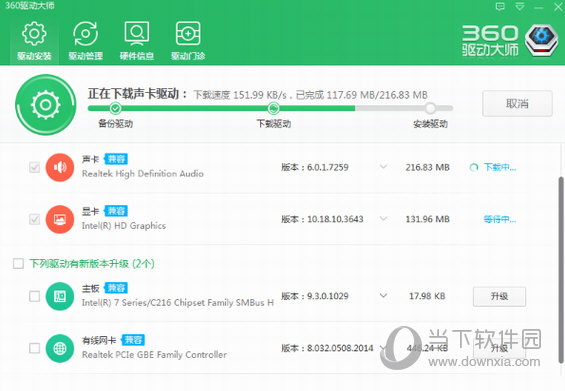Click the feedback speech-bubble icon in title bar
Viewport: 565px width, 391px height.
500,7
